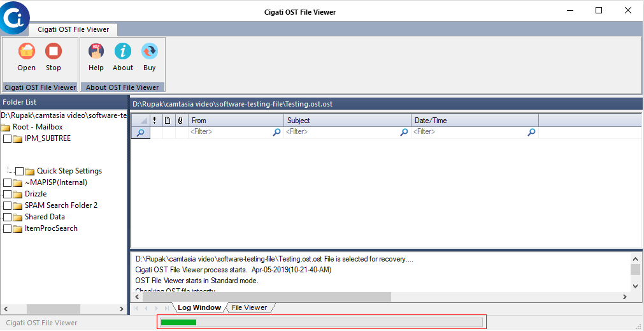Image resolution: width=644 pixels, height=331 pixels.
Task: Select the SPAM Search Folder 2 label
Action: pyautogui.click(x=61, y=205)
